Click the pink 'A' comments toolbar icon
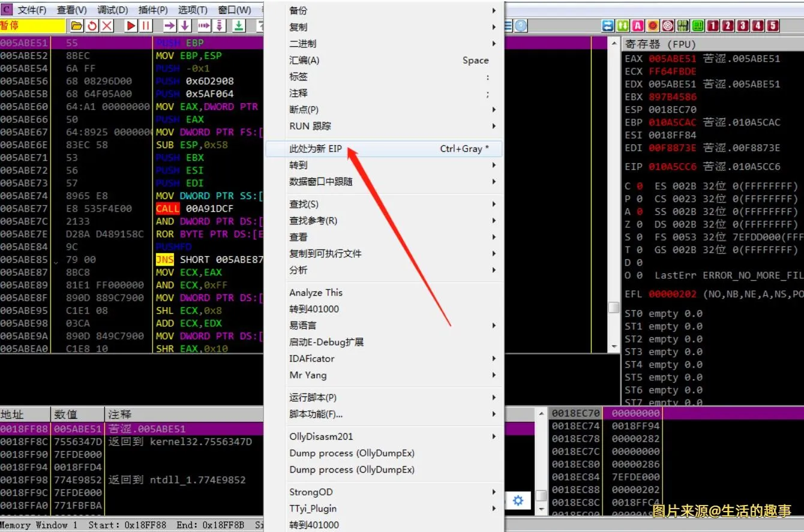Viewport: 804px width, 532px height. click(637, 25)
